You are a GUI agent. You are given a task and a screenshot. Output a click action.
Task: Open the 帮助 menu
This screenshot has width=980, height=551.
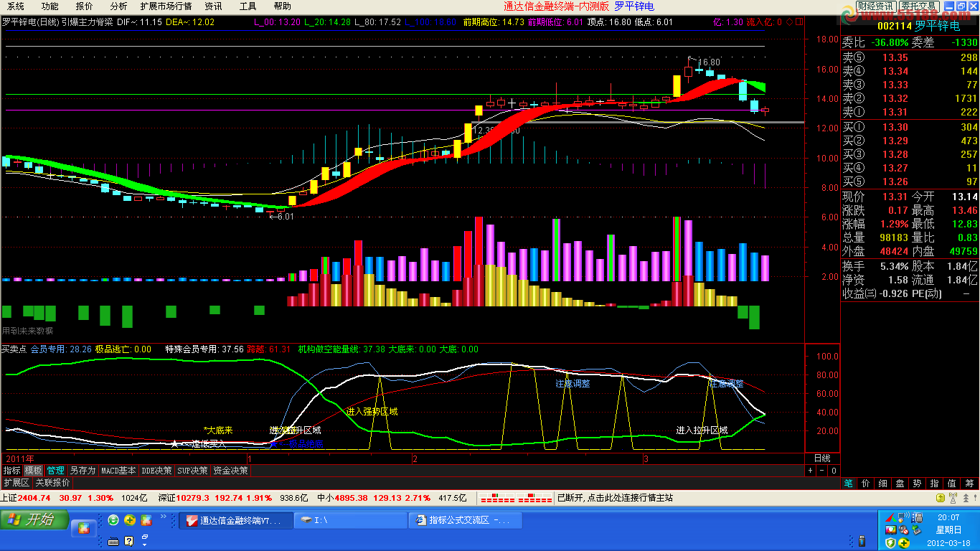click(x=283, y=6)
